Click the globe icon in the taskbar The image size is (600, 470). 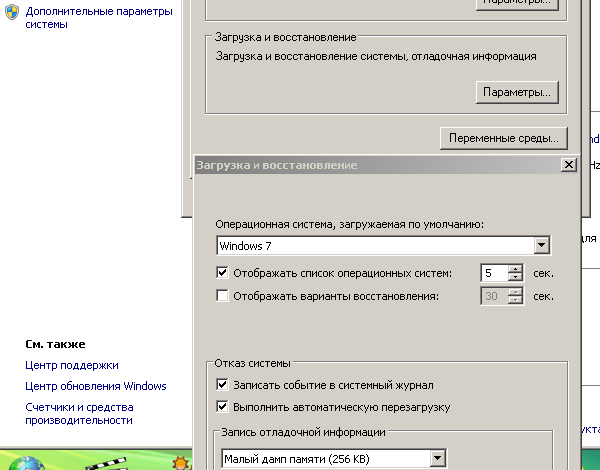[27, 462]
